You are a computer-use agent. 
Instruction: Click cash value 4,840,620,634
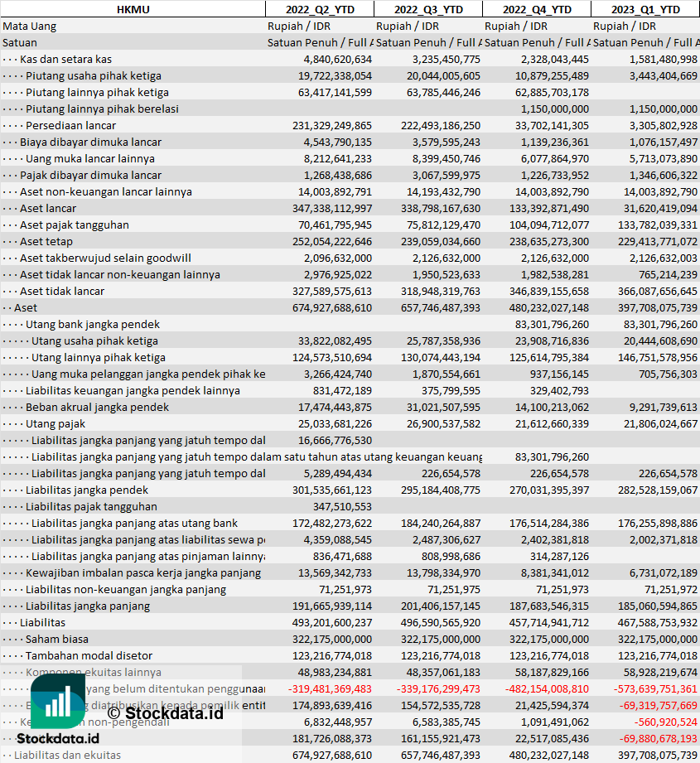point(338,60)
